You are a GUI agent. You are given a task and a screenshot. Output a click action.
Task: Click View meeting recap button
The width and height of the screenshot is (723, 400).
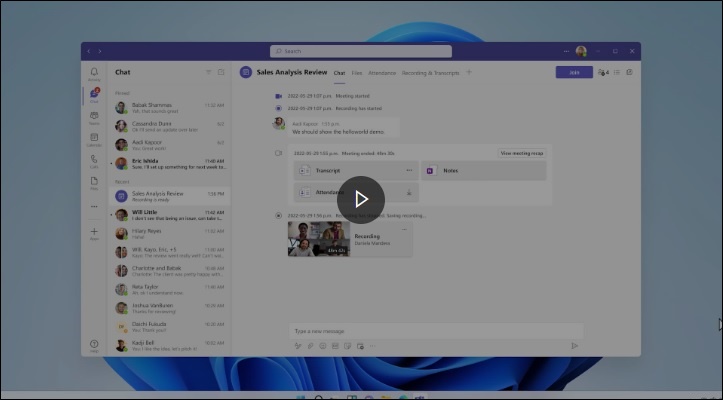[522, 153]
